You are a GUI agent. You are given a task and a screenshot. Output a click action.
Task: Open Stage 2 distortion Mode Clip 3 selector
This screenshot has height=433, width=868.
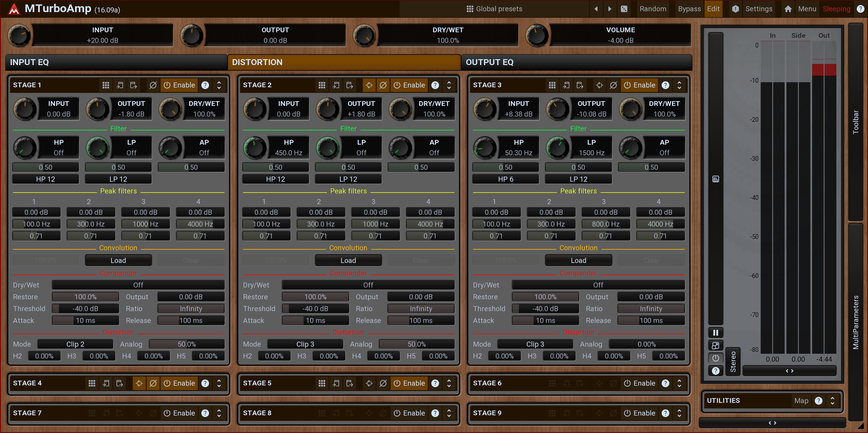305,344
